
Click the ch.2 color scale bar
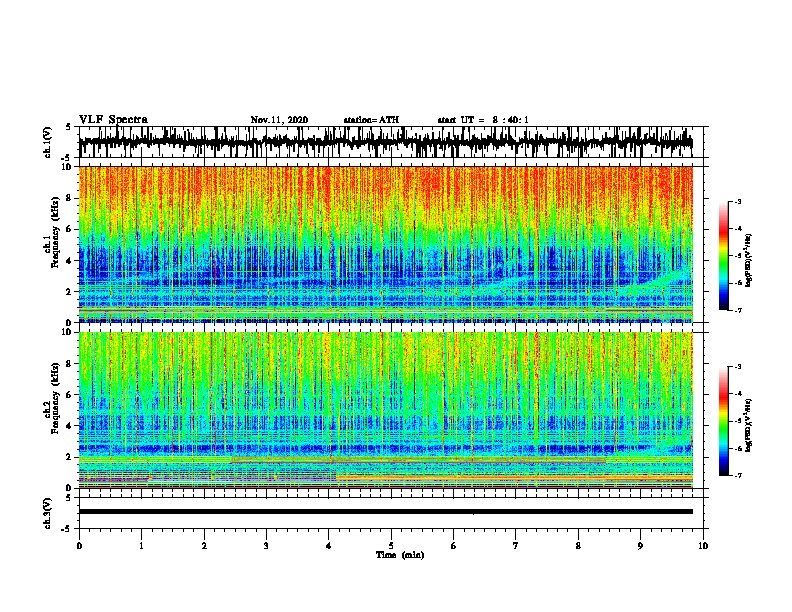point(723,421)
